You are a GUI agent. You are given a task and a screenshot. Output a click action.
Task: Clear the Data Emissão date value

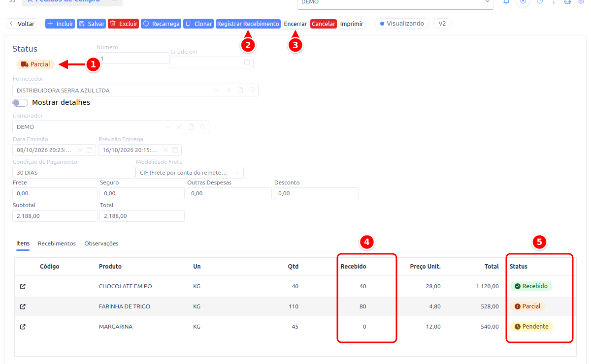[x=80, y=150]
